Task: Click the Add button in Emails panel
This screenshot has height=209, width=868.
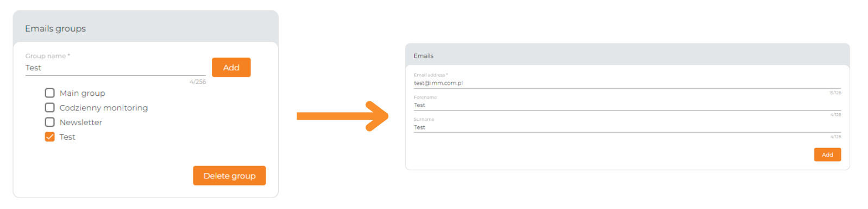Action: pyautogui.click(x=827, y=155)
